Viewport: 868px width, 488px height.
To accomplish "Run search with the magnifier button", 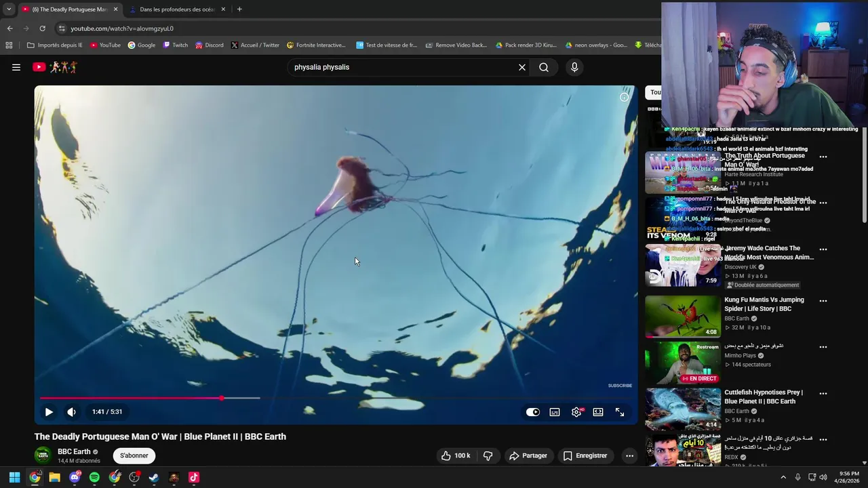I will tap(544, 67).
